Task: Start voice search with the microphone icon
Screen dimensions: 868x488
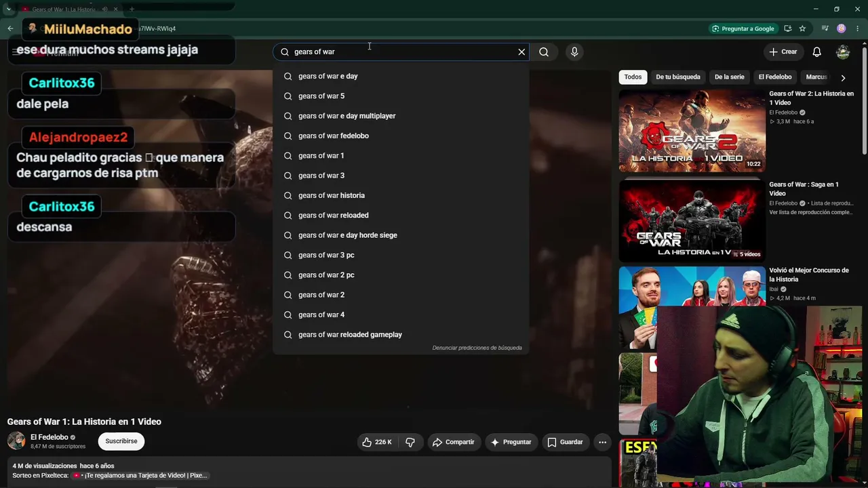Action: coord(574,52)
